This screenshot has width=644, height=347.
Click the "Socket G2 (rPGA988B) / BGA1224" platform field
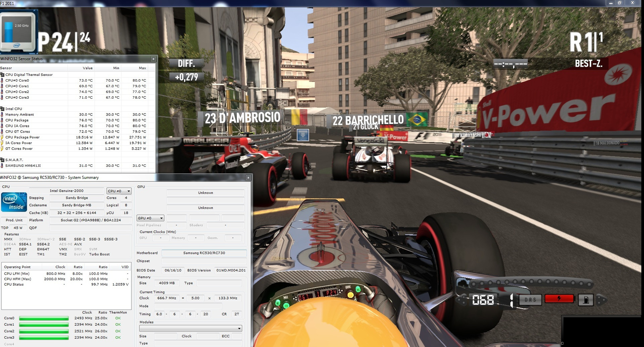(91, 220)
